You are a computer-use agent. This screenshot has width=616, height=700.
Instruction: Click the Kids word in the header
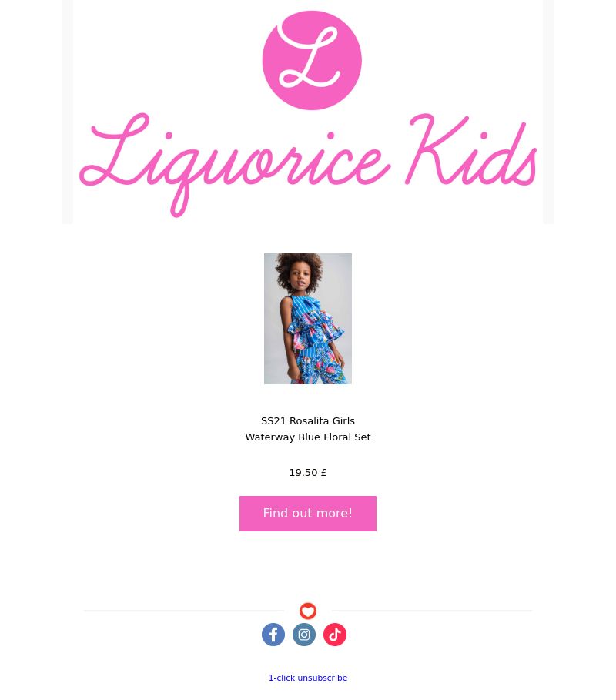(x=471, y=150)
